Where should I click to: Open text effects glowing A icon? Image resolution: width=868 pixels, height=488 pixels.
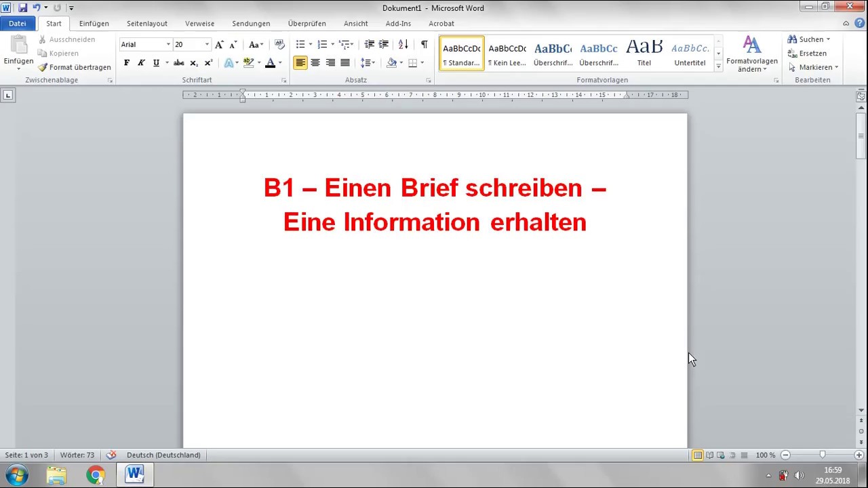coord(229,62)
